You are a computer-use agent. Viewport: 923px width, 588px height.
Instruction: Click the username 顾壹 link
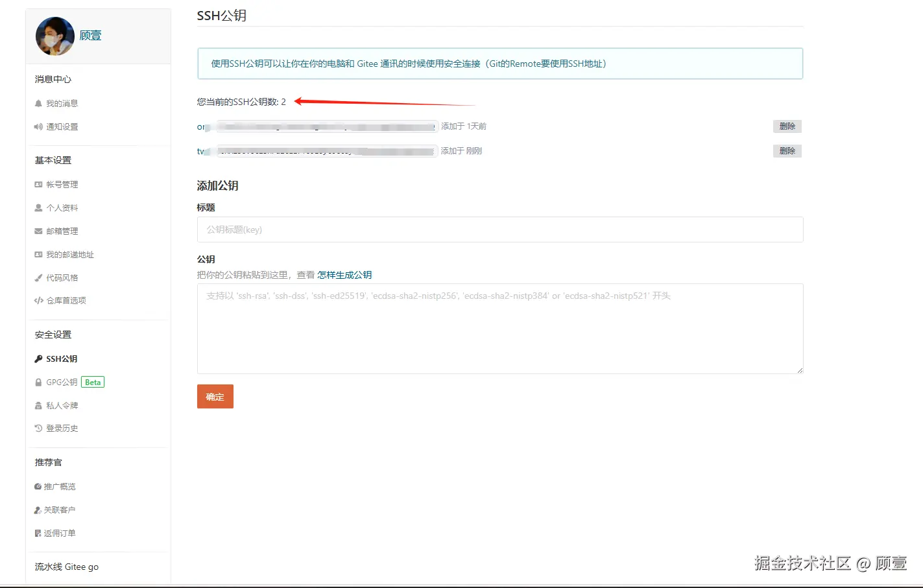(91, 36)
